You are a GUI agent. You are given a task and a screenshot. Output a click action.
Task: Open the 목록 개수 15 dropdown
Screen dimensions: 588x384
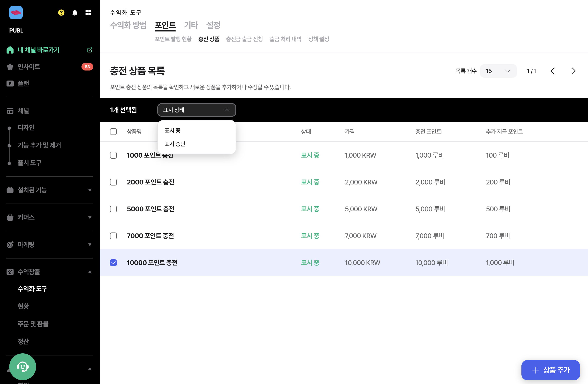click(498, 71)
